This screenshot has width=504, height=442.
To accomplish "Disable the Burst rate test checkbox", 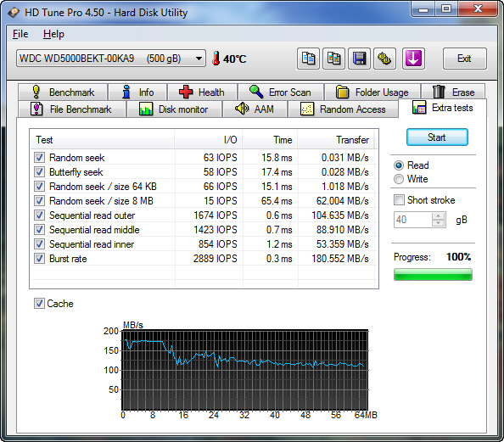I will tap(39, 259).
